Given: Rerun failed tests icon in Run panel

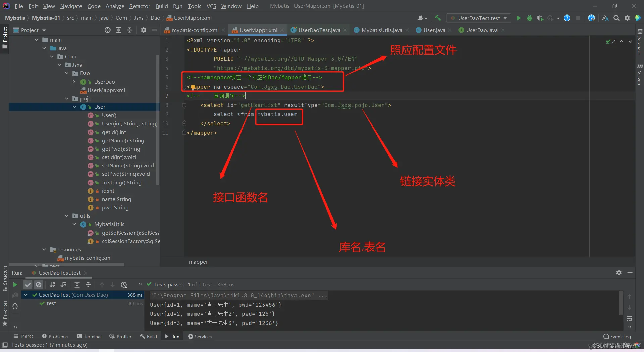Looking at the screenshot, I should coord(15,295).
